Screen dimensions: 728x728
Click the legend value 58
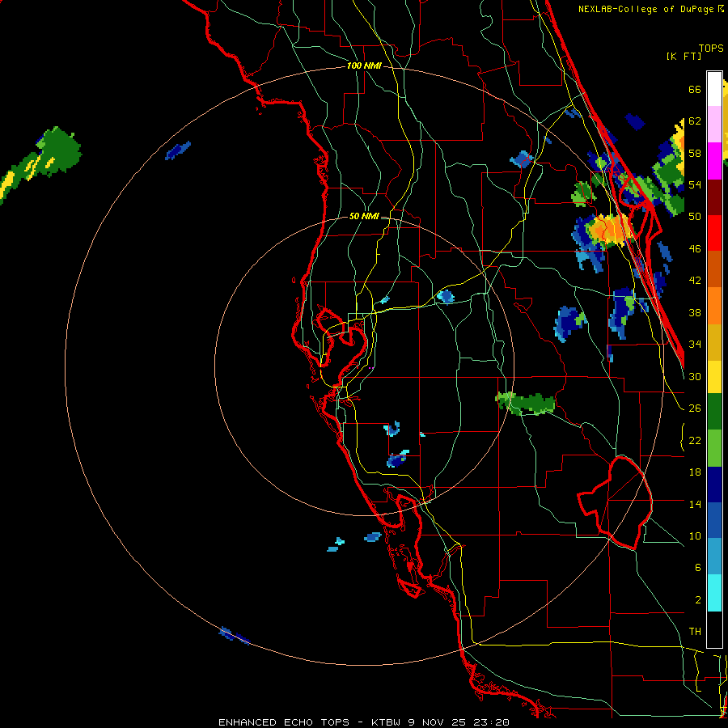pyautogui.click(x=695, y=153)
